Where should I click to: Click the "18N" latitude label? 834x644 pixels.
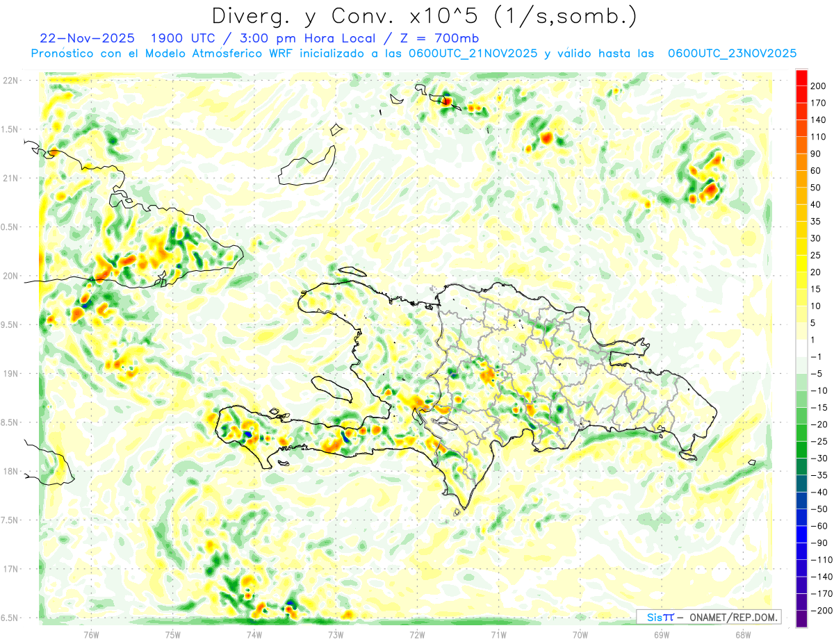pyautogui.click(x=10, y=471)
